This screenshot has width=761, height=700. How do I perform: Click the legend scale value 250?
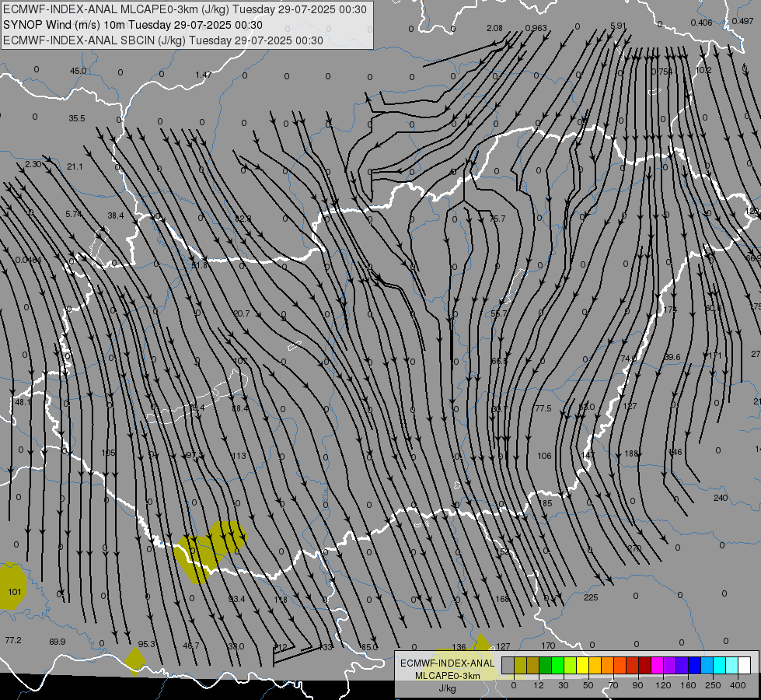[x=713, y=685]
